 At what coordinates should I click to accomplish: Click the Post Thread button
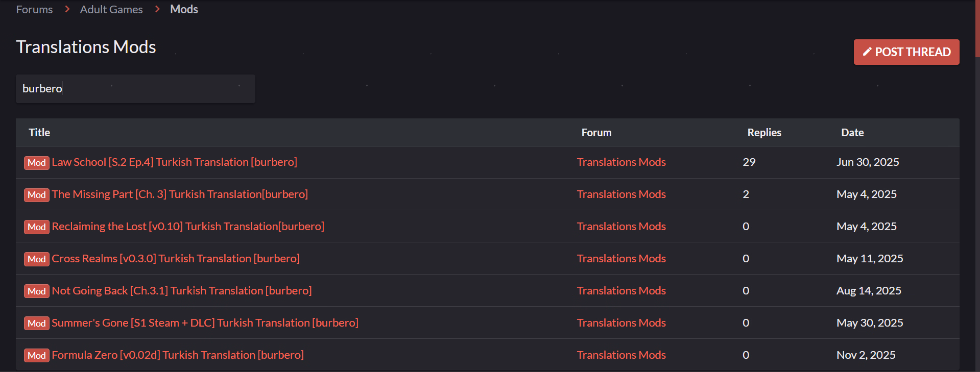(x=906, y=52)
